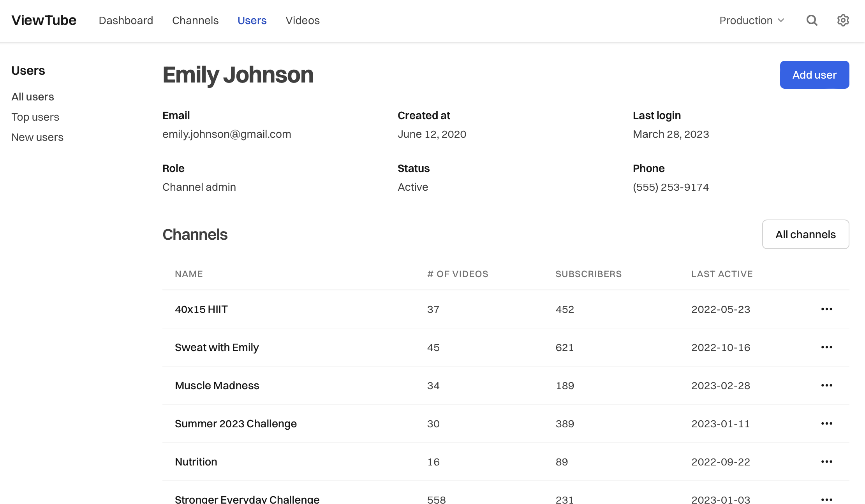This screenshot has width=865, height=504.
Task: Click the search magnifier icon
Action: coord(812,20)
